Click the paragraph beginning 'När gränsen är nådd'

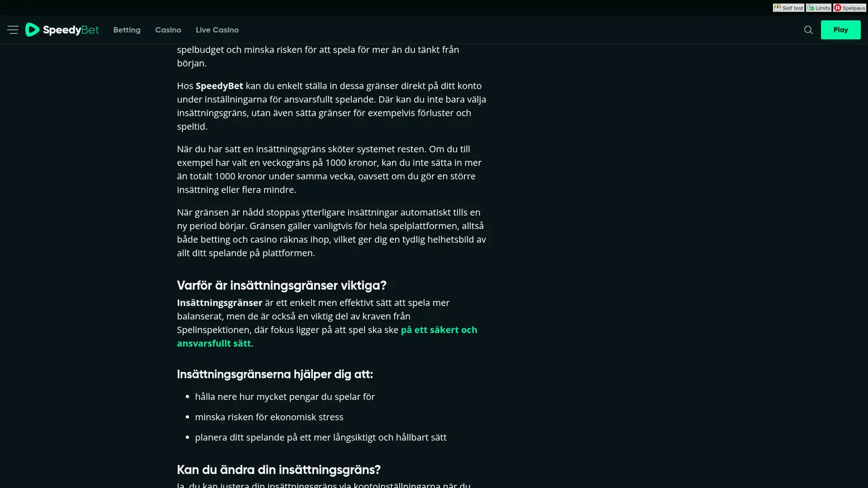332,233
